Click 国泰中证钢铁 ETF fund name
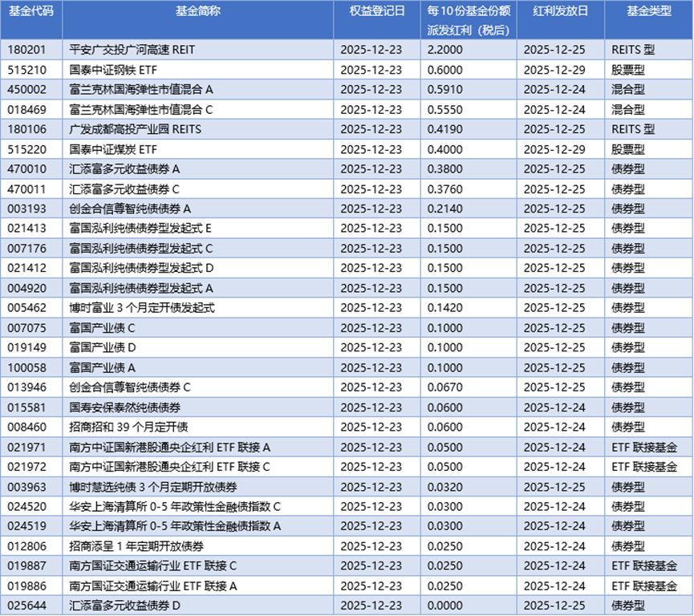 [113, 70]
